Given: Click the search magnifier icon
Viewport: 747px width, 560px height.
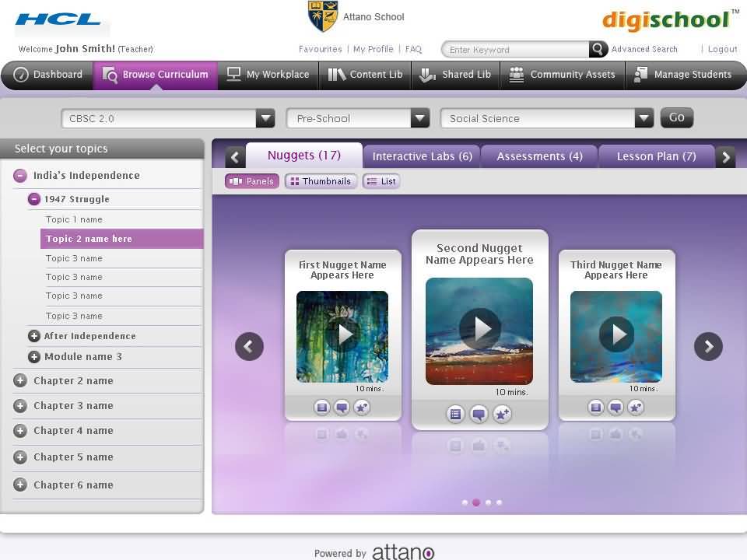Looking at the screenshot, I should [x=598, y=49].
